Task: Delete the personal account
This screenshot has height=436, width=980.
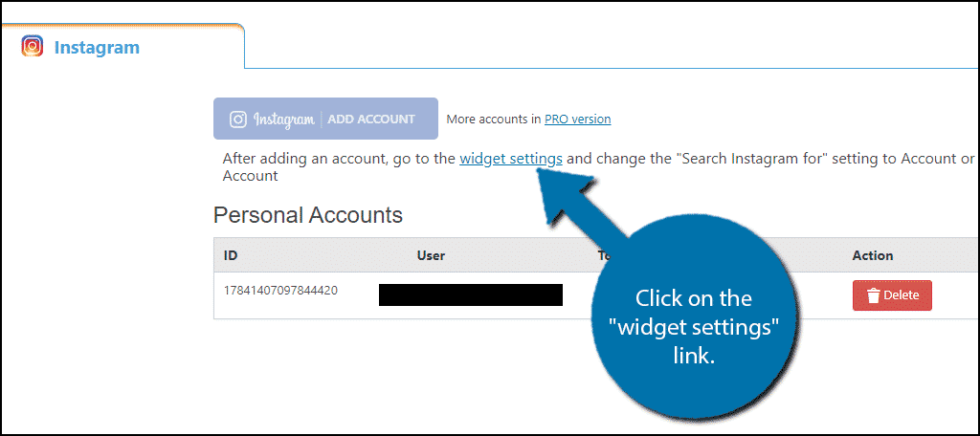Action: [x=892, y=295]
